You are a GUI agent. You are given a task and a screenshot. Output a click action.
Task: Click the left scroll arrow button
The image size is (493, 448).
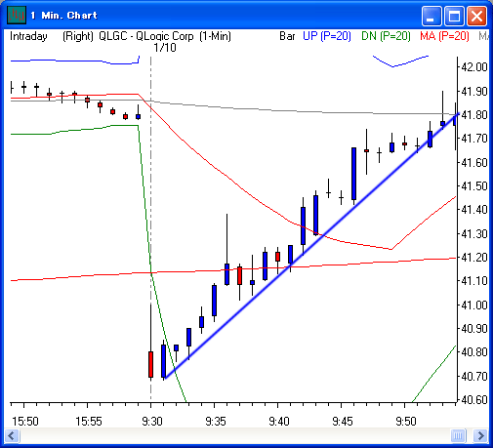(12, 435)
